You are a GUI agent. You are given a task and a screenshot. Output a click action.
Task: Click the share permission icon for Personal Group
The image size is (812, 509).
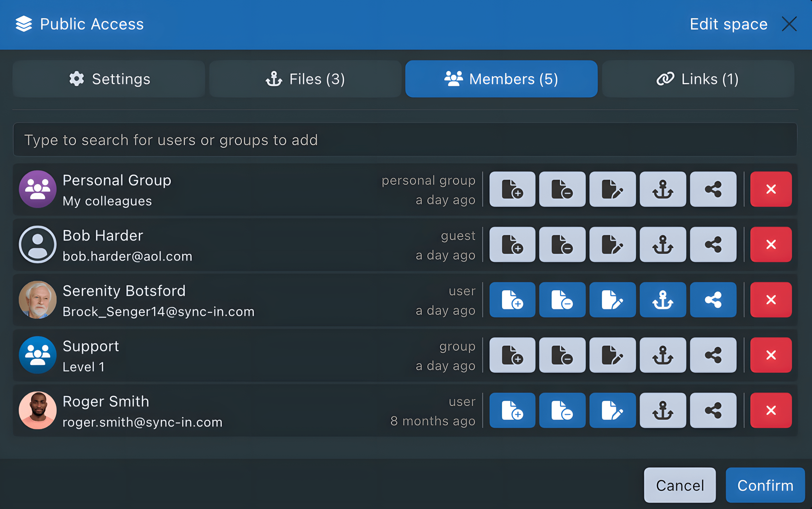click(x=713, y=189)
